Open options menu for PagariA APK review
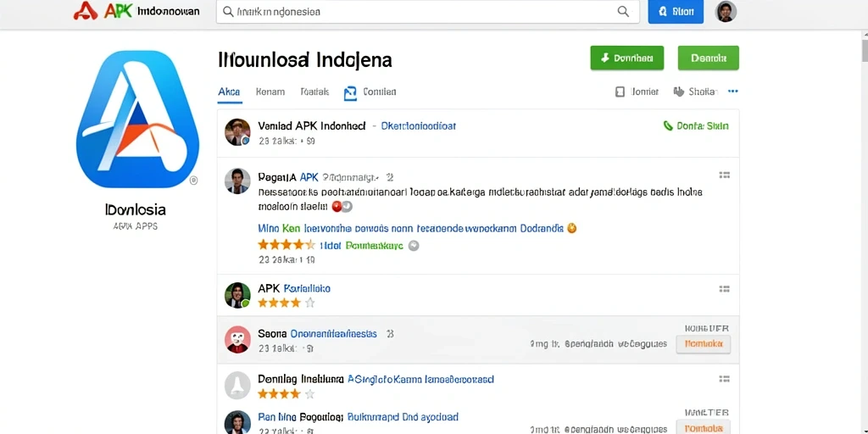Viewport: 868px width, 434px height. (724, 175)
